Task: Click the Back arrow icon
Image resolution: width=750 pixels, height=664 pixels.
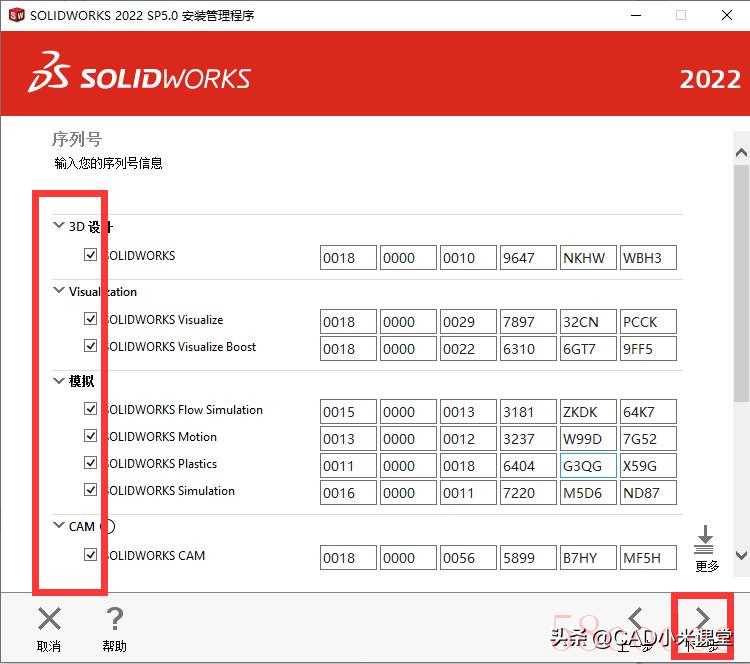Action: click(x=636, y=619)
